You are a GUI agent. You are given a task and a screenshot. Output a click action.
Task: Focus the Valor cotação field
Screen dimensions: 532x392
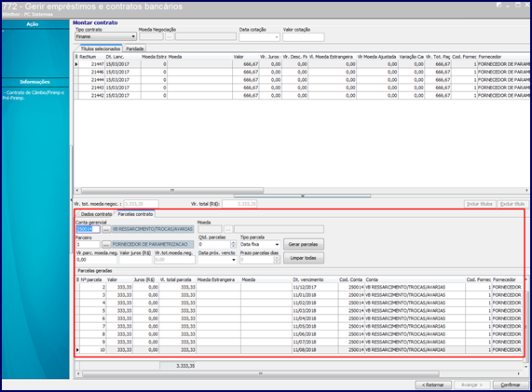click(304, 37)
